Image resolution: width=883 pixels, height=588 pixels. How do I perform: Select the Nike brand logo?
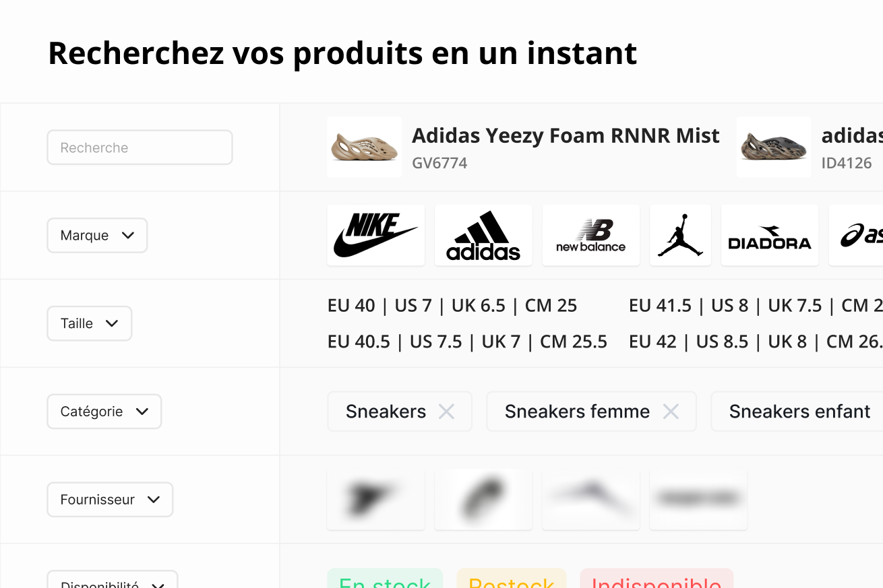375,235
